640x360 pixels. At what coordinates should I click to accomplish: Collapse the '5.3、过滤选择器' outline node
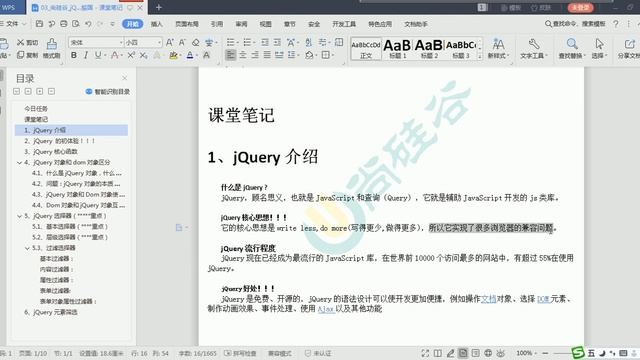[x=27, y=248]
